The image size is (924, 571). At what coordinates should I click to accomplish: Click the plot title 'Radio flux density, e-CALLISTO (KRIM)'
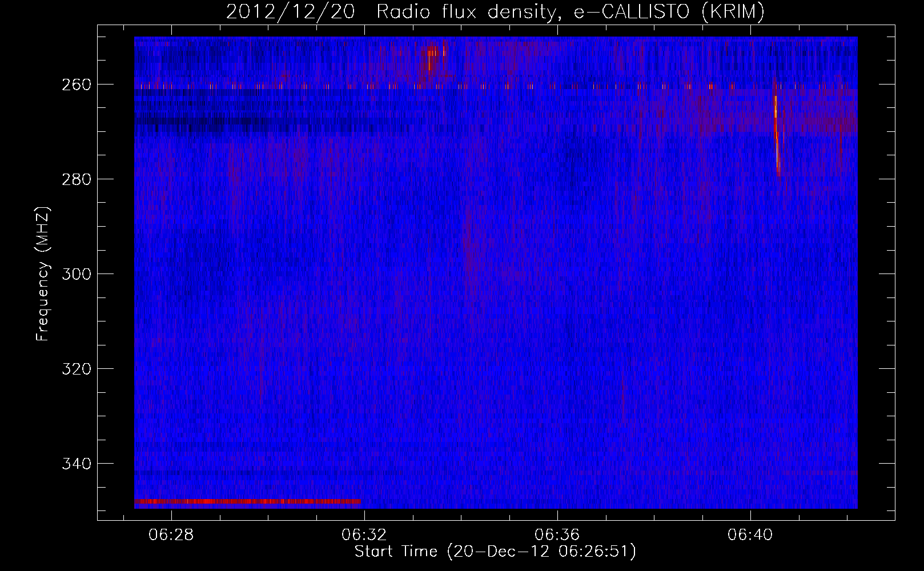pyautogui.click(x=570, y=12)
